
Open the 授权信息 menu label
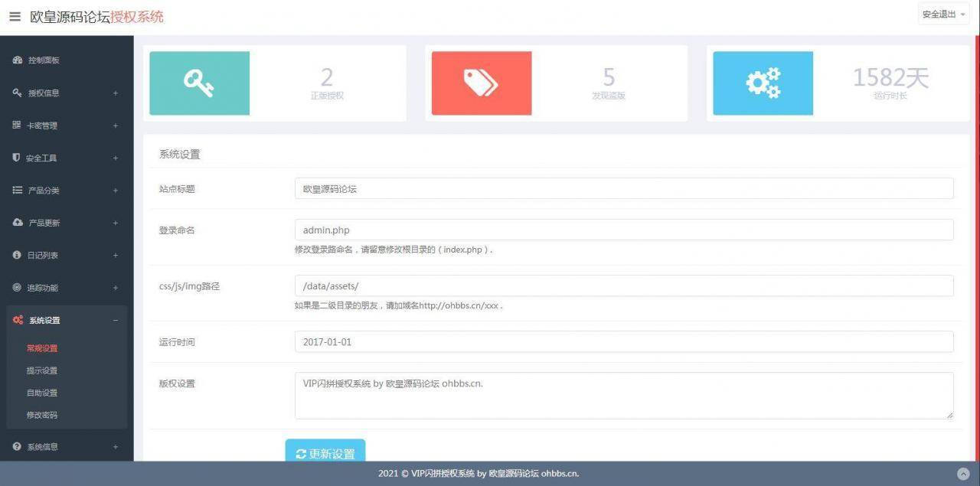(x=44, y=93)
